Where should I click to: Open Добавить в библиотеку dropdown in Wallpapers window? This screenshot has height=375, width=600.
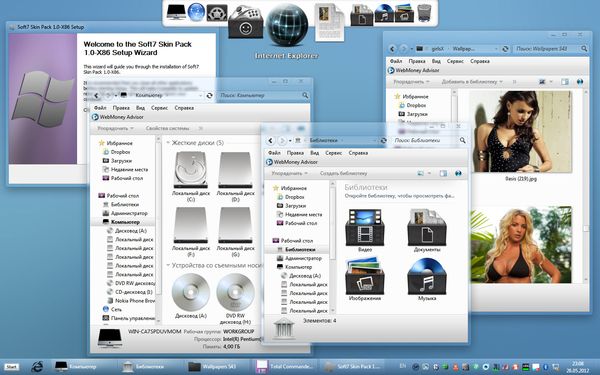(x=472, y=82)
